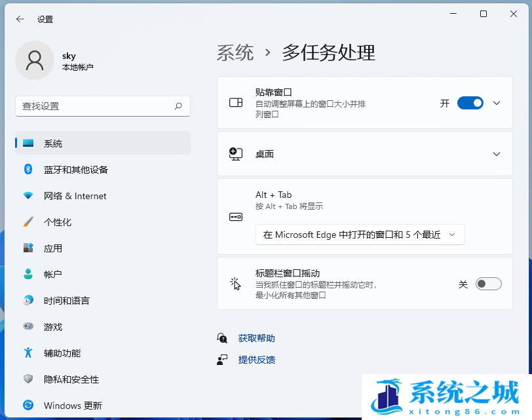
Task: Select the 蓝牙和其他设备 sidebar icon
Action: pyautogui.click(x=28, y=169)
